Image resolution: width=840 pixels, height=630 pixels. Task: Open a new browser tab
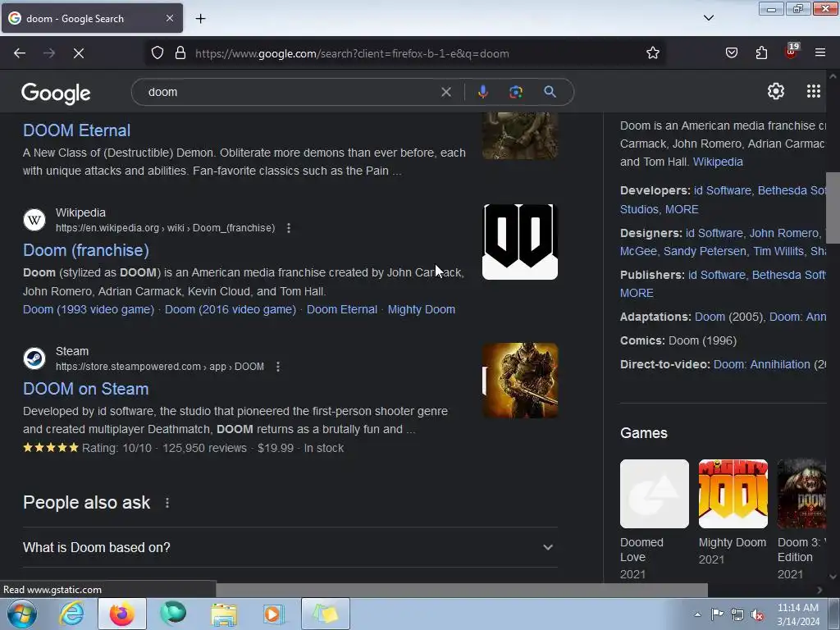(200, 19)
